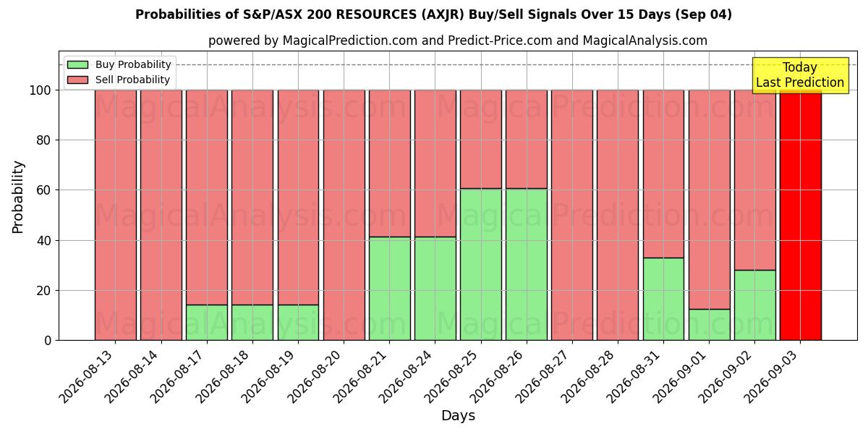Screen dimensions: 868x434
Task: Click the bright red bar for 2026-09-03
Action: [x=800, y=215]
